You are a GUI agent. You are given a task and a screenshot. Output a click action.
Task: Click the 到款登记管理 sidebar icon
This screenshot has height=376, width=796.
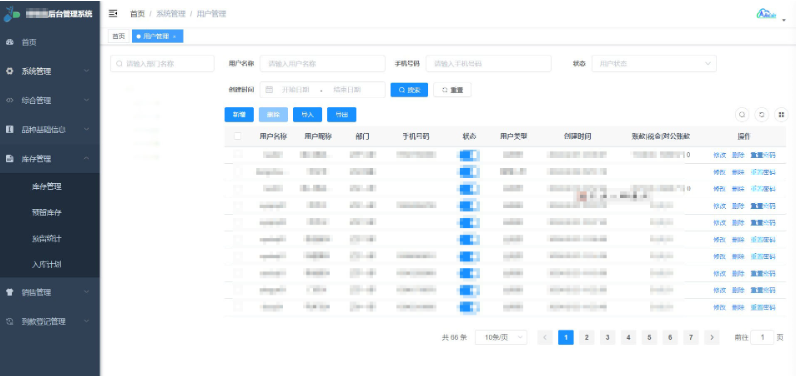point(9,321)
